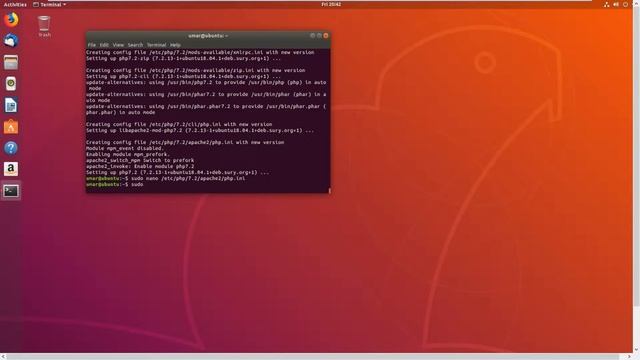Open Ubuntu Software from the dock

(11, 127)
